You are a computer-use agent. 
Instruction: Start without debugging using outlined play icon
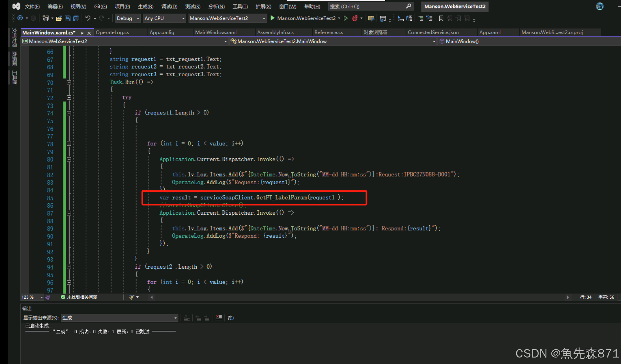(x=346, y=18)
